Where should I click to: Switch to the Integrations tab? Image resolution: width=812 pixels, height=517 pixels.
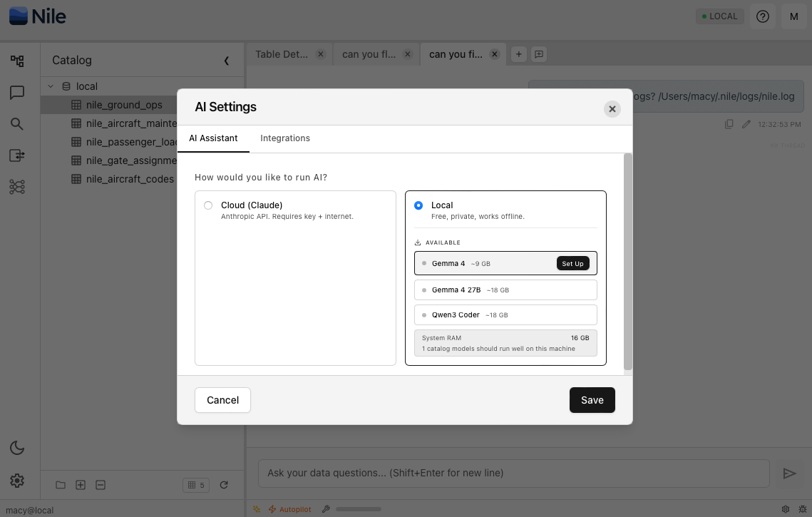[x=284, y=138]
